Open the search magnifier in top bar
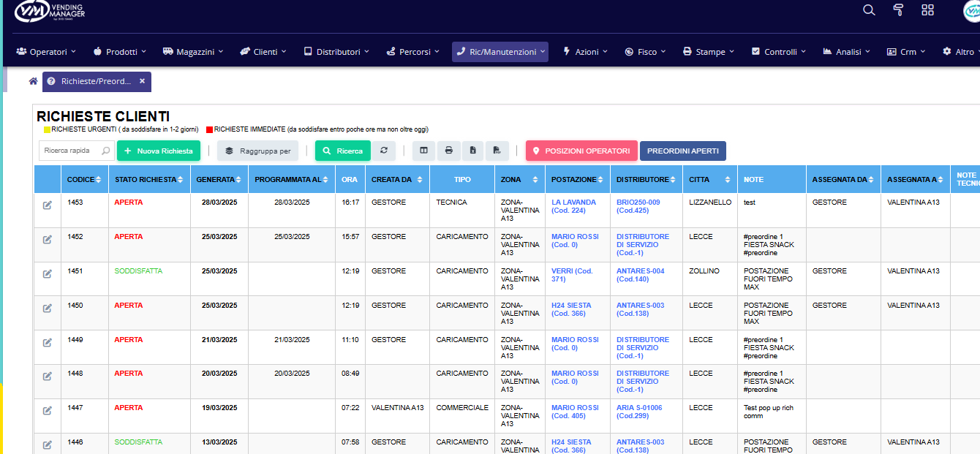Screen dimensions: 980x454 pyautogui.click(x=869, y=10)
